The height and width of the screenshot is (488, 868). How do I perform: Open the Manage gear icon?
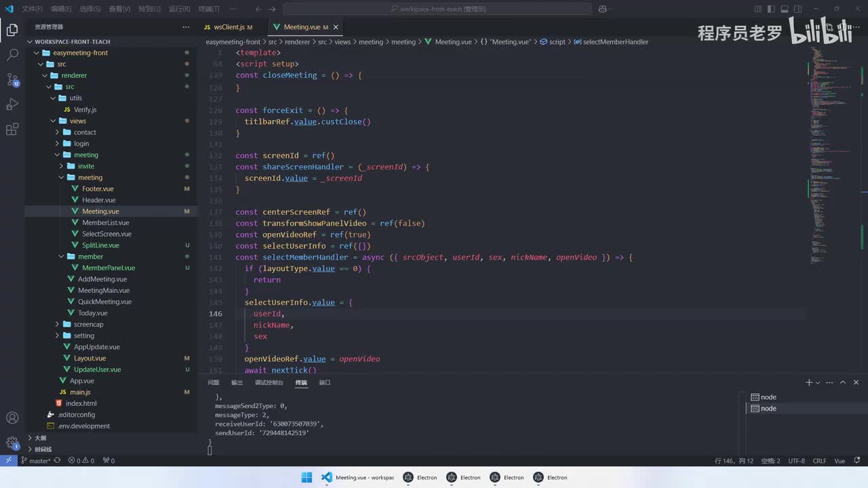tap(12, 443)
